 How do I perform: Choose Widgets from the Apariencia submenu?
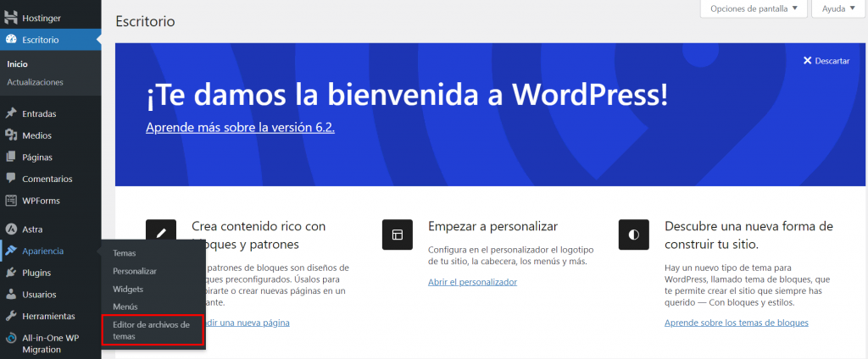click(128, 289)
